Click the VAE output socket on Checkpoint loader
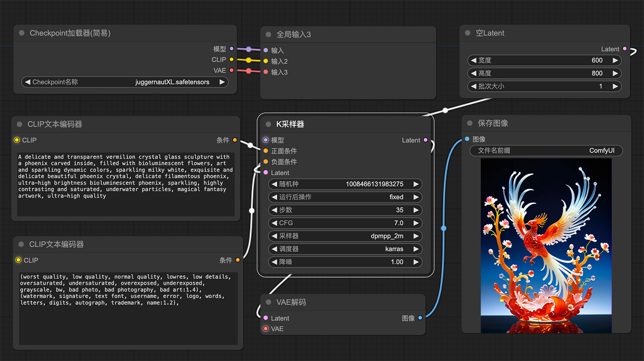Image resolution: width=644 pixels, height=361 pixels. [x=231, y=70]
